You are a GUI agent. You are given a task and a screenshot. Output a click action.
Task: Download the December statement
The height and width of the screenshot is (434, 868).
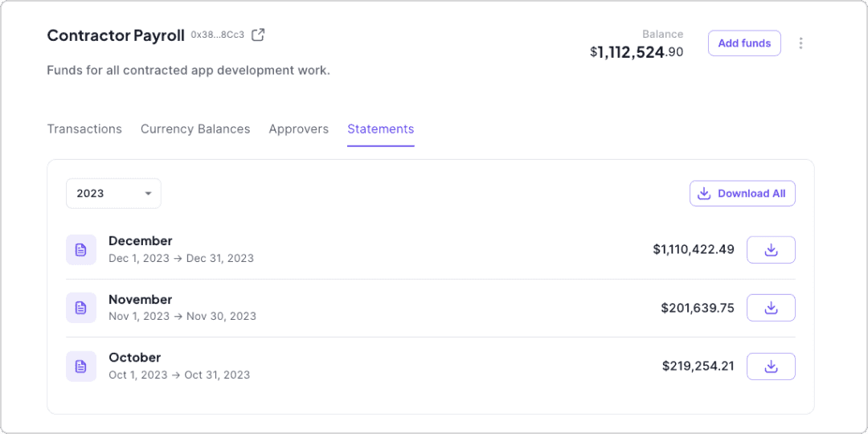click(771, 250)
